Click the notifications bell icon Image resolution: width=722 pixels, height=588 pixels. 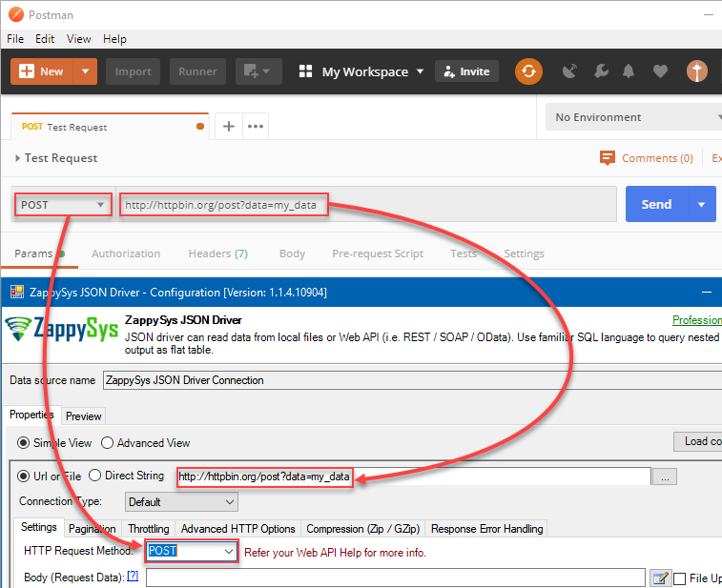point(629,71)
